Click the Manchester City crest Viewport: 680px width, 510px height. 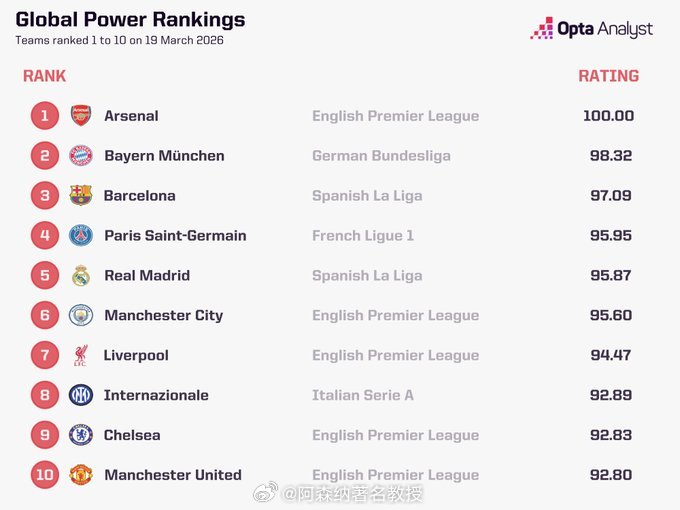pyautogui.click(x=81, y=316)
